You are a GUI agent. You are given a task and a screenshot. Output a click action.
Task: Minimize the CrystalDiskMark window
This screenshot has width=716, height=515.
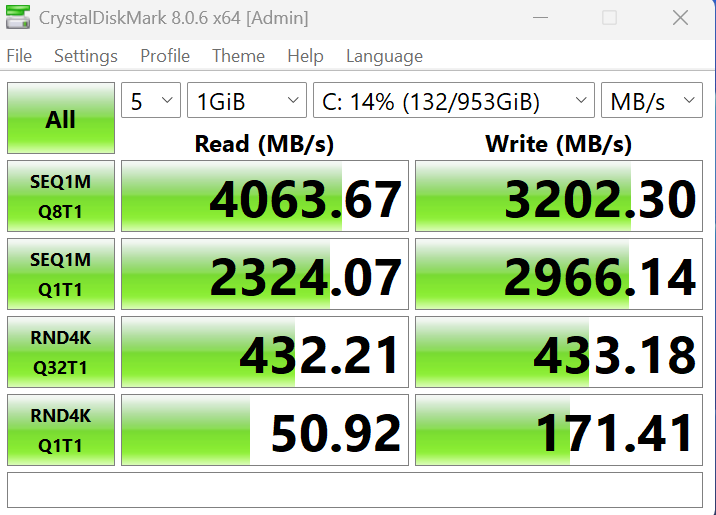[540, 18]
